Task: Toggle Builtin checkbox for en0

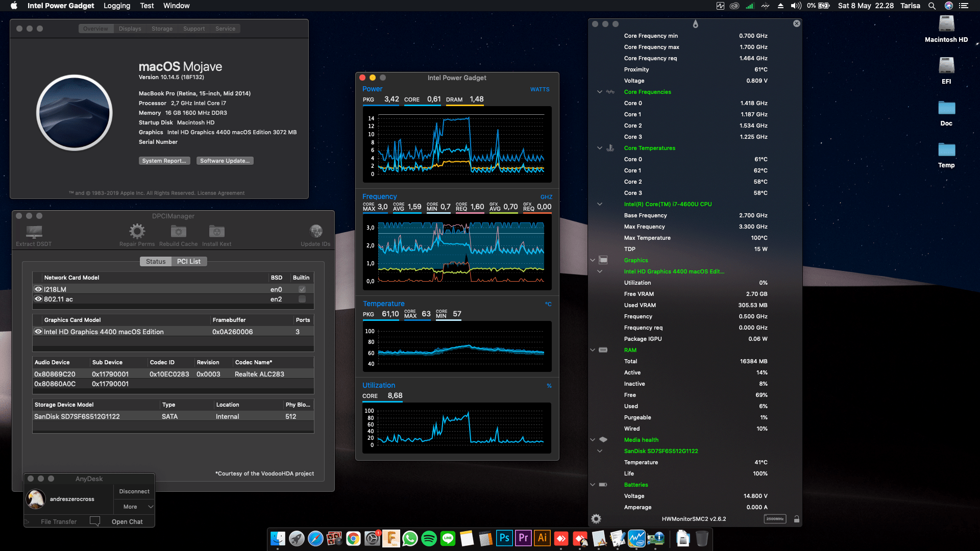Action: 302,289
